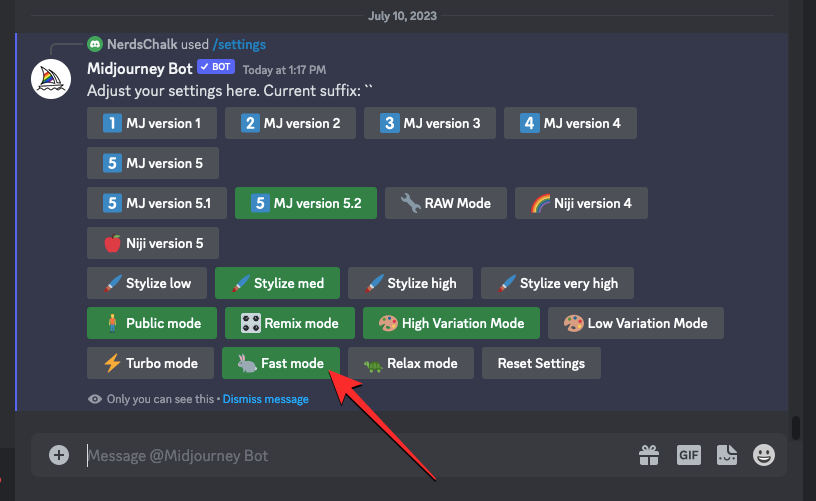Set Stylize high

click(410, 283)
